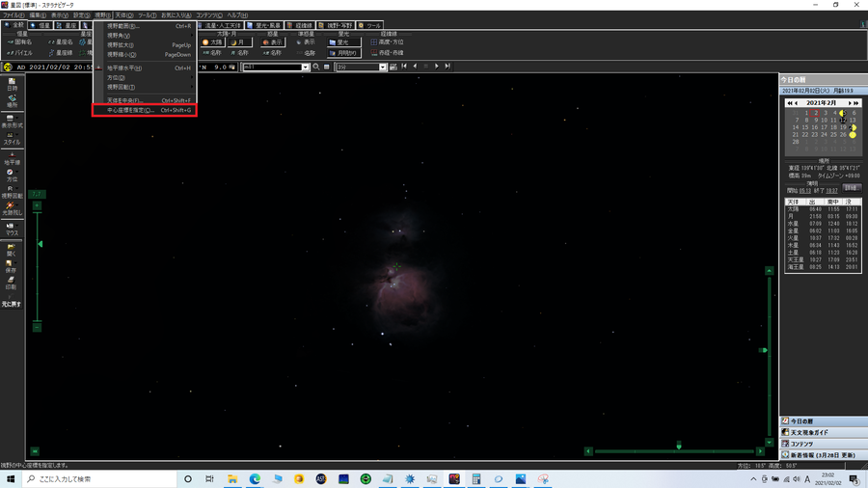Open Microsoft Edge from the taskbar
This screenshot has width=868, height=488.
point(255,479)
